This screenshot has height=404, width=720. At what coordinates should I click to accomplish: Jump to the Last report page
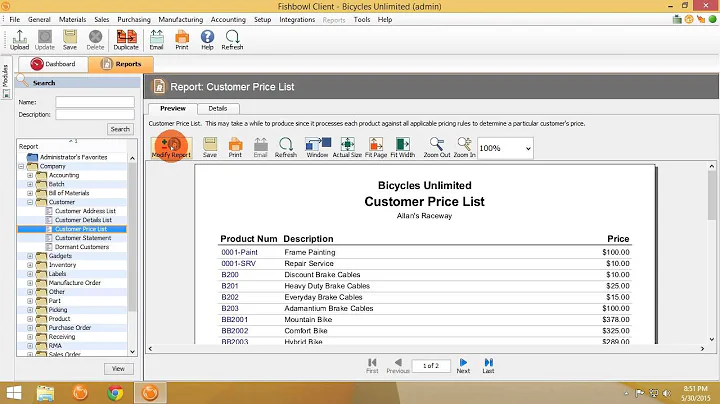488,366
